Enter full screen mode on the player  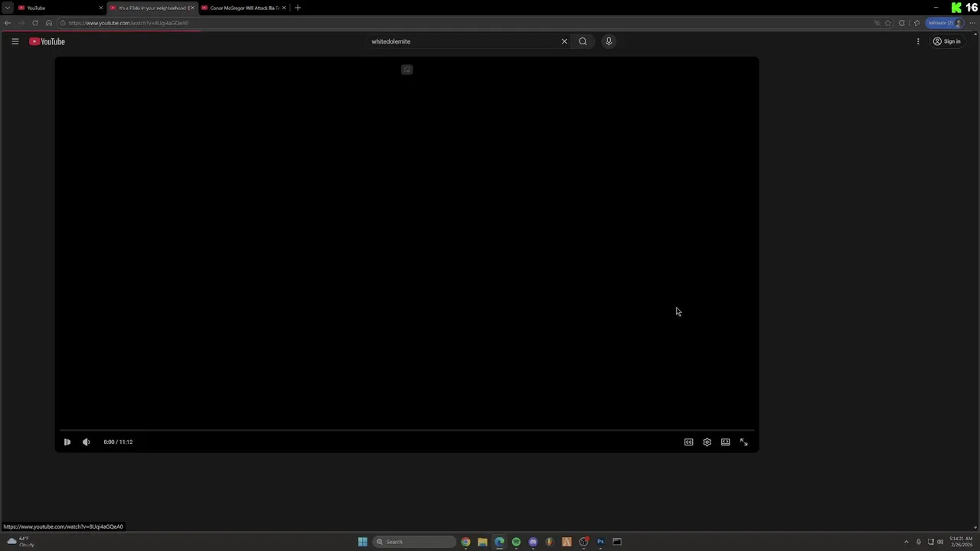point(743,442)
